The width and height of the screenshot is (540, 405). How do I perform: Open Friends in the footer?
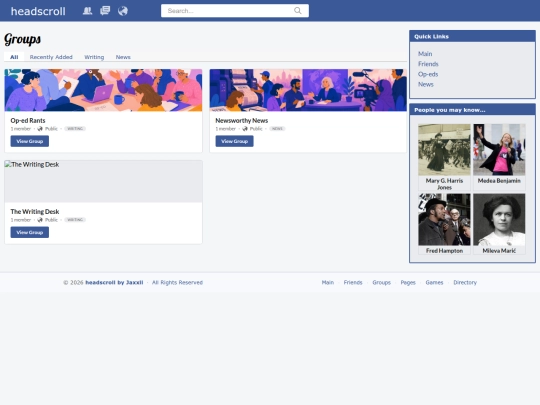pyautogui.click(x=353, y=282)
